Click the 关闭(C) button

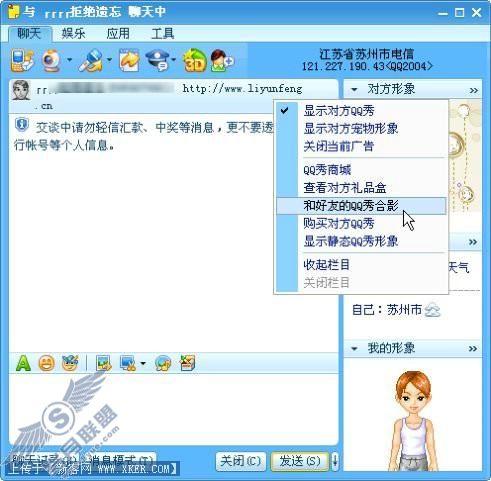pos(241,461)
